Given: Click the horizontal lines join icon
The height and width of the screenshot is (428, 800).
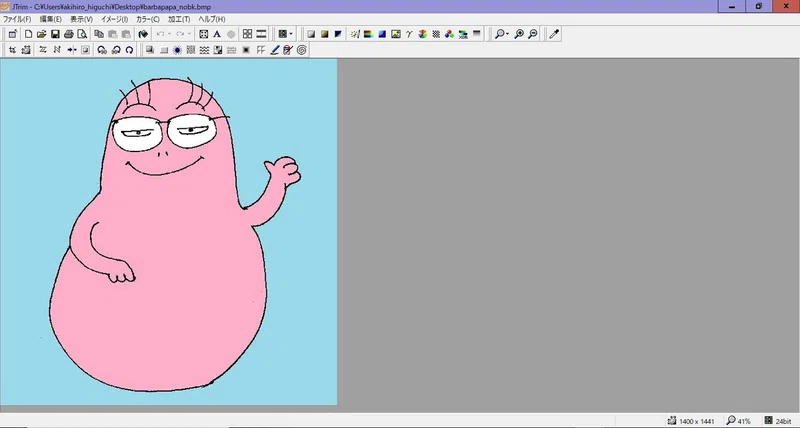Looking at the screenshot, I should coord(261,34).
